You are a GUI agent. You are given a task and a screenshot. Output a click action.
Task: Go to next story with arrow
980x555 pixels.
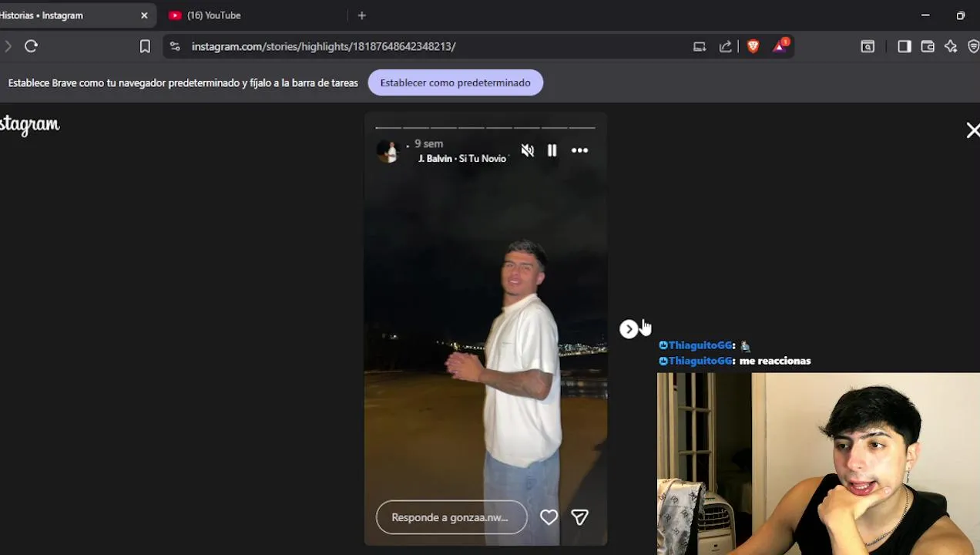pos(629,329)
